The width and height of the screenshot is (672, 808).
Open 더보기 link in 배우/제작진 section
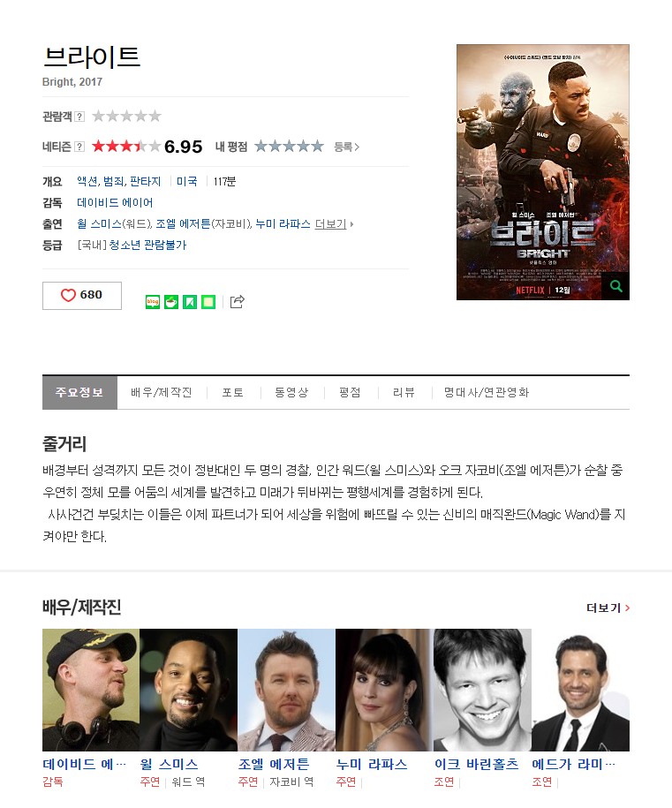click(608, 608)
